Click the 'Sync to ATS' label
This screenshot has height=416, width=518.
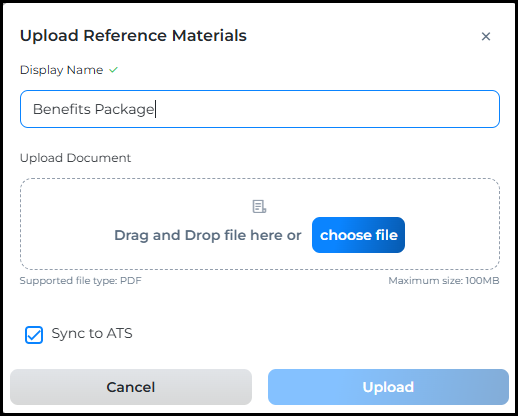click(92, 333)
